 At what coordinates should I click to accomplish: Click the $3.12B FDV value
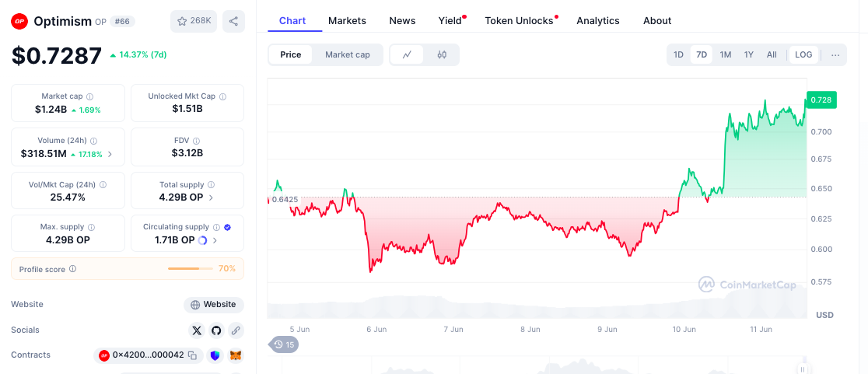187,152
